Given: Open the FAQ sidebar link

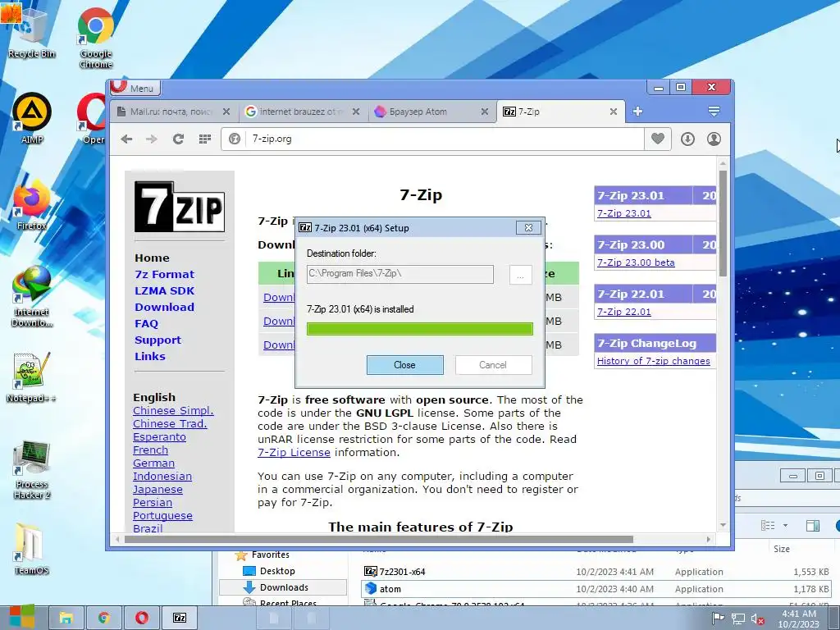Looking at the screenshot, I should (146, 323).
